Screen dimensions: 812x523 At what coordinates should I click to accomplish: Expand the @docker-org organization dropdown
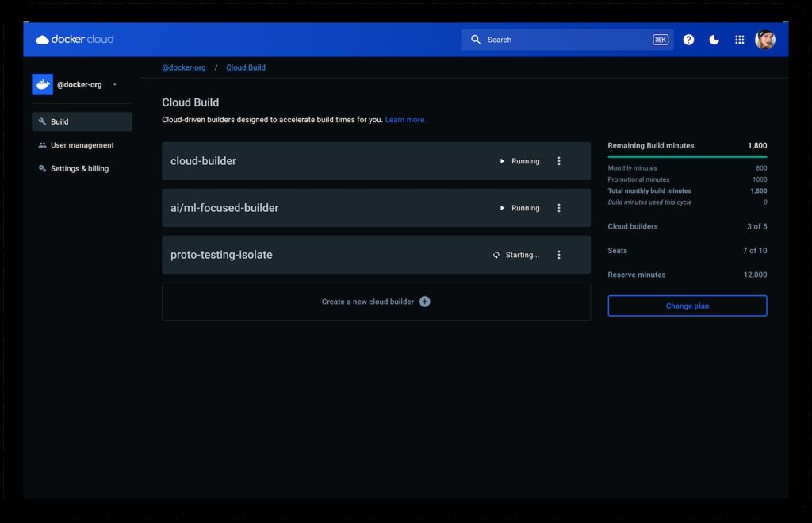click(x=115, y=84)
